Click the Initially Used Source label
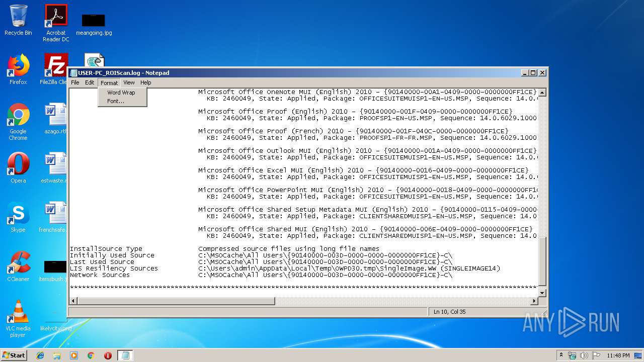The height and width of the screenshot is (362, 644). click(x=112, y=255)
